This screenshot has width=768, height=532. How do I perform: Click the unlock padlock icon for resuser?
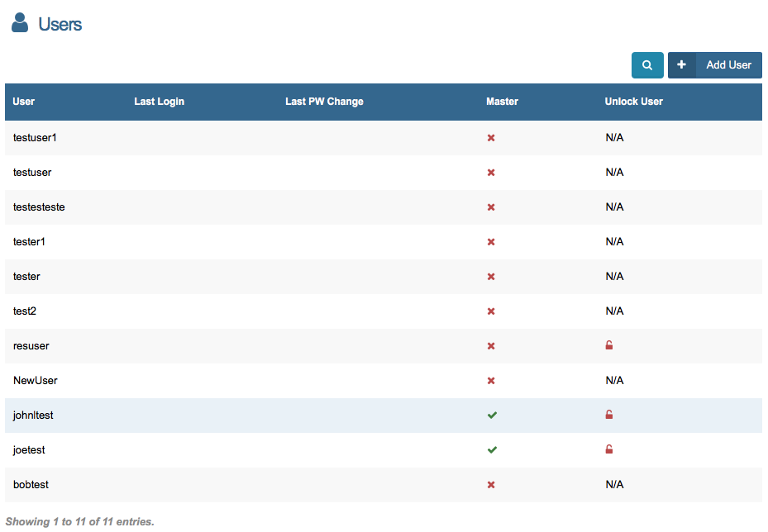click(x=609, y=346)
